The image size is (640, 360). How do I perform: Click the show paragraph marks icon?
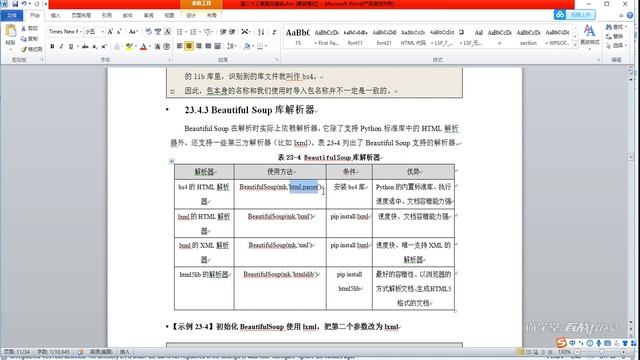[274, 31]
